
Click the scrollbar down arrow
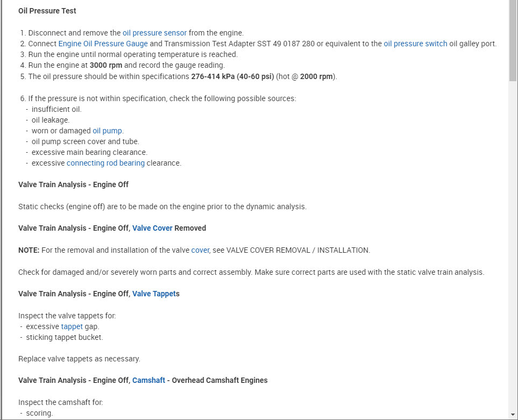513,415
